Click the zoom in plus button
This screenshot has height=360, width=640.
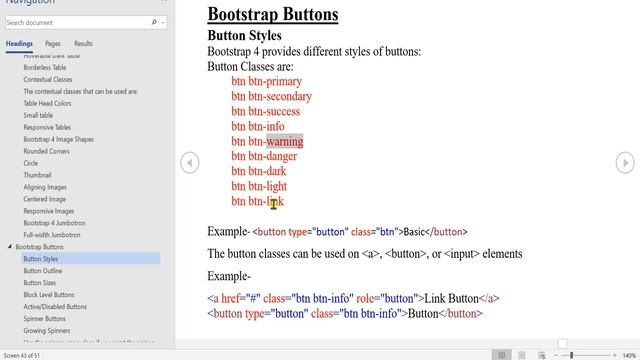[x=615, y=356]
